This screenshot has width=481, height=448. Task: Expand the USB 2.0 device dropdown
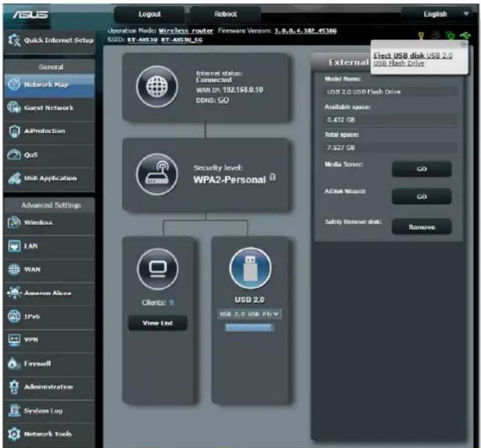[249, 314]
